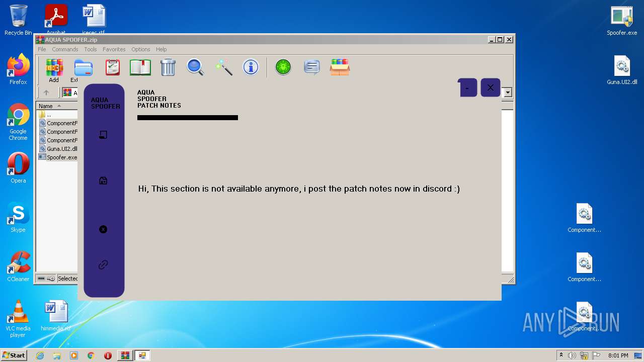The width and height of the screenshot is (644, 362).
Task: Open the first sidebar icon in Aqua Spoofer
Action: point(103,135)
